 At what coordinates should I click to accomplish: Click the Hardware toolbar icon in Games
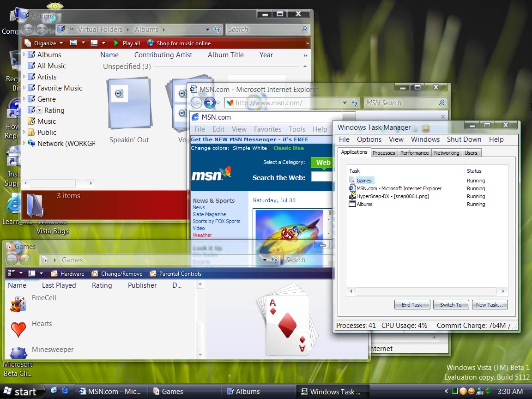54,273
